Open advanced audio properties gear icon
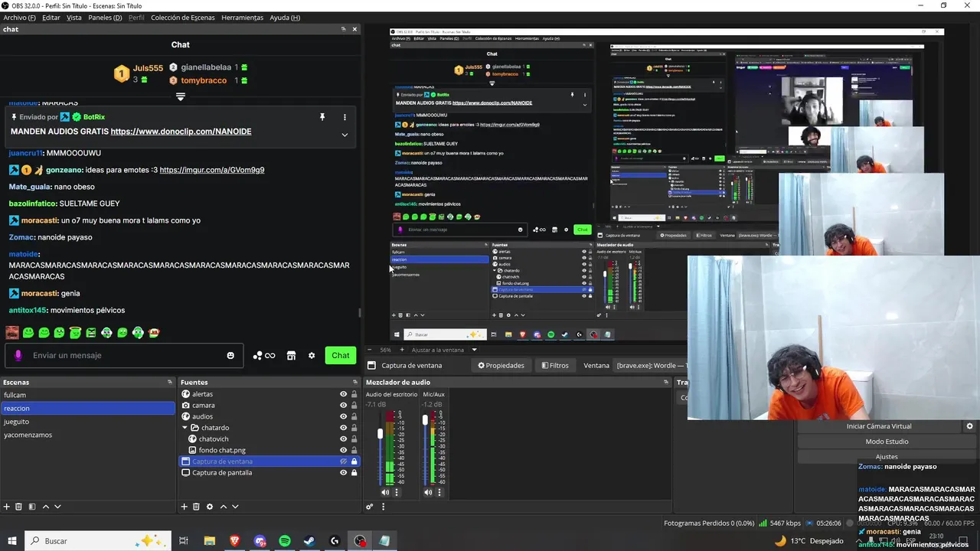This screenshot has height=551, width=980. 370,507
